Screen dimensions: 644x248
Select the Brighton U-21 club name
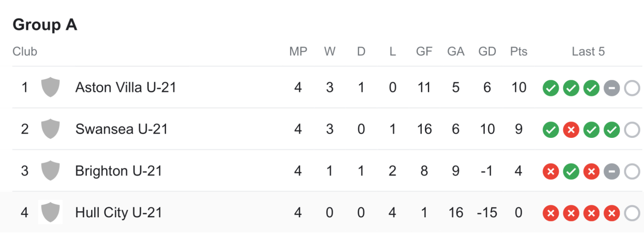[118, 171]
